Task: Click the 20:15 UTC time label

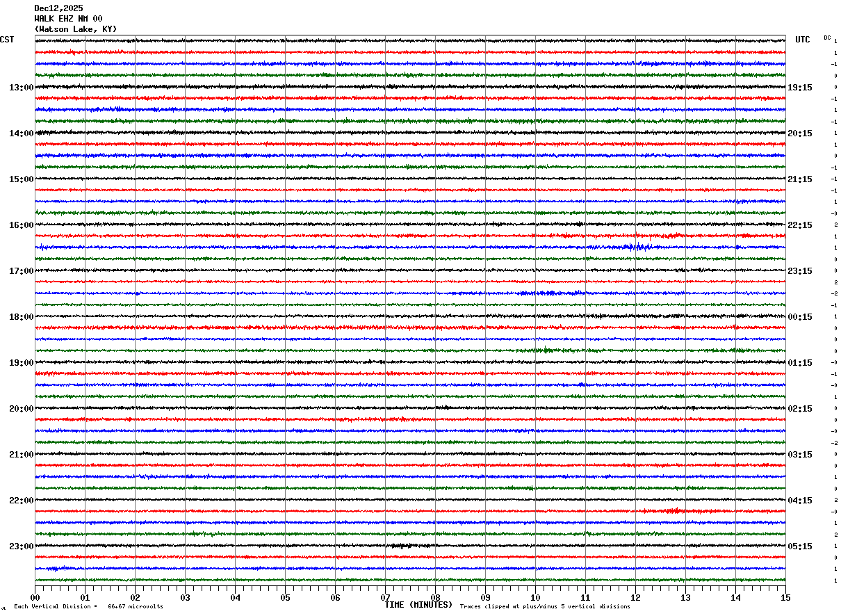Action: pos(800,133)
